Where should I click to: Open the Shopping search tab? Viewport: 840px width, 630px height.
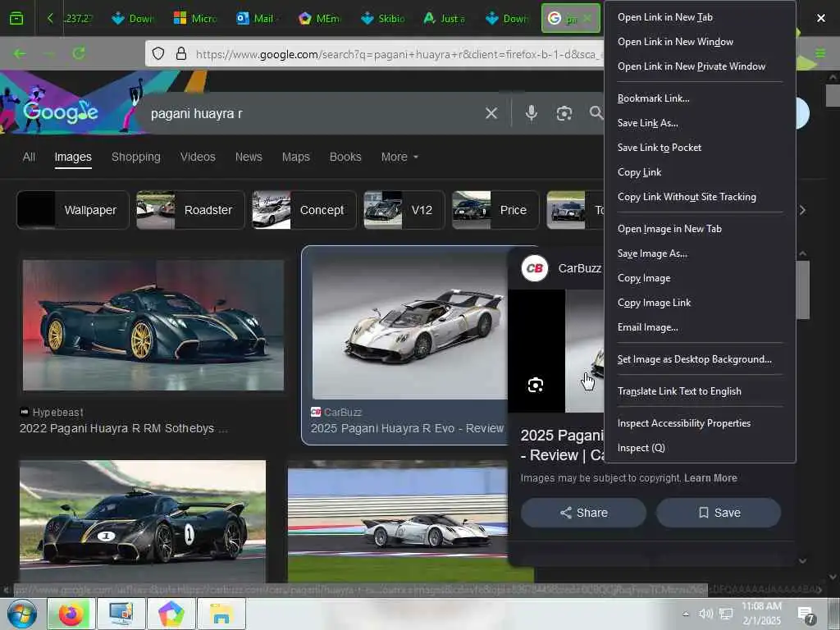point(136,157)
